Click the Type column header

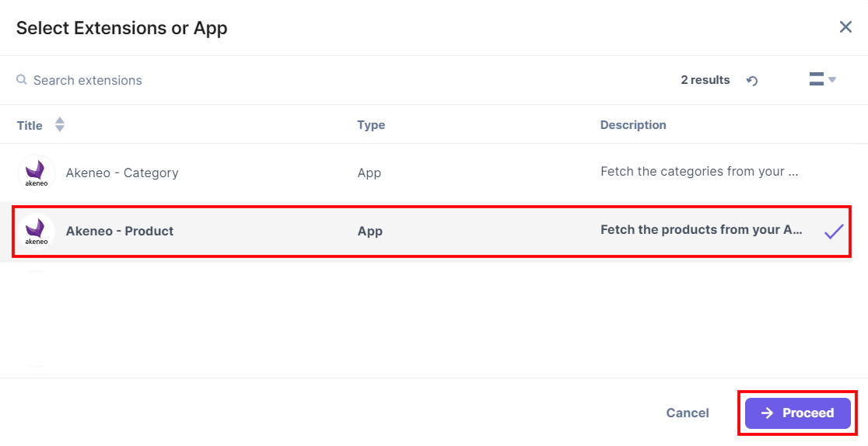click(x=371, y=125)
